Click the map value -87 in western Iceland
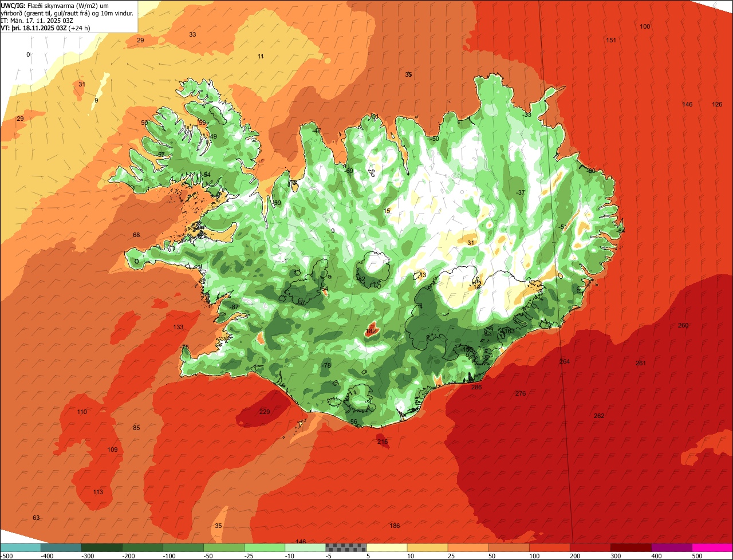 click(x=234, y=307)
